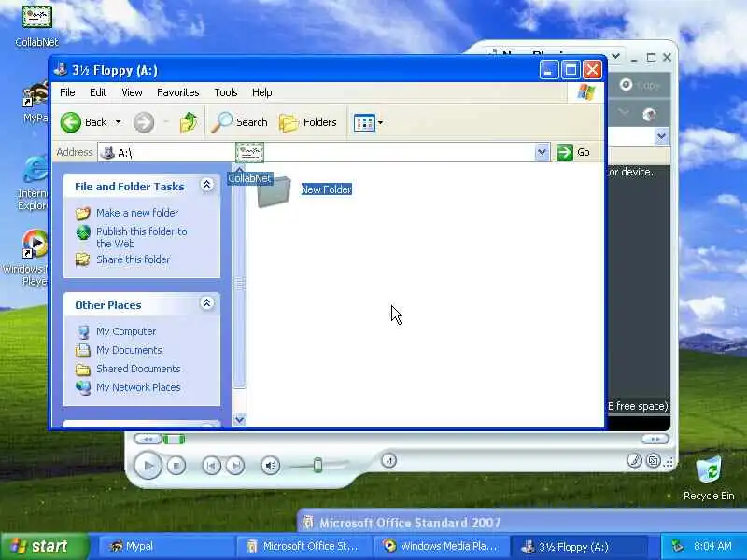Click the system tray icon beside the clock
747x560 pixels.
(x=677, y=546)
